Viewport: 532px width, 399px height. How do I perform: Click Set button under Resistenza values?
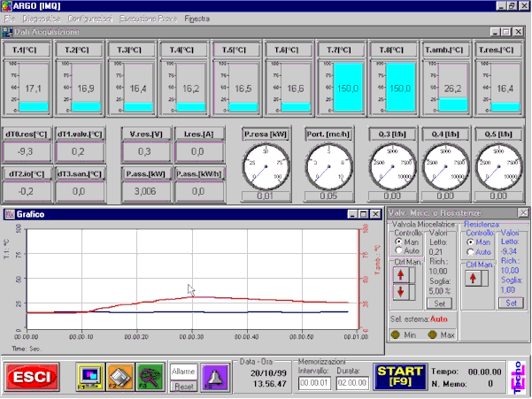[x=512, y=303]
